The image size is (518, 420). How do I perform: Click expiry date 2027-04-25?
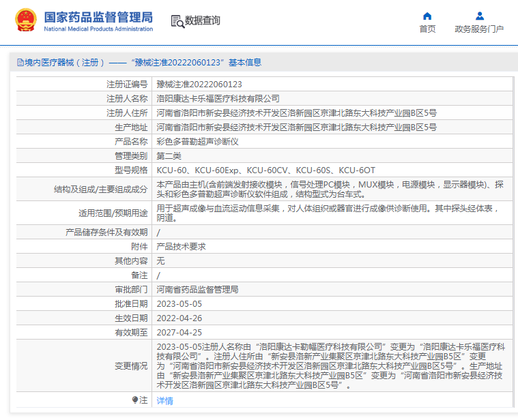(x=179, y=333)
